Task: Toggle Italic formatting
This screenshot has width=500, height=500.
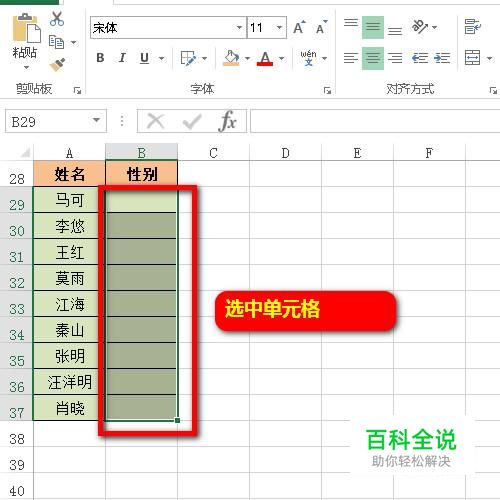Action: coord(122,58)
